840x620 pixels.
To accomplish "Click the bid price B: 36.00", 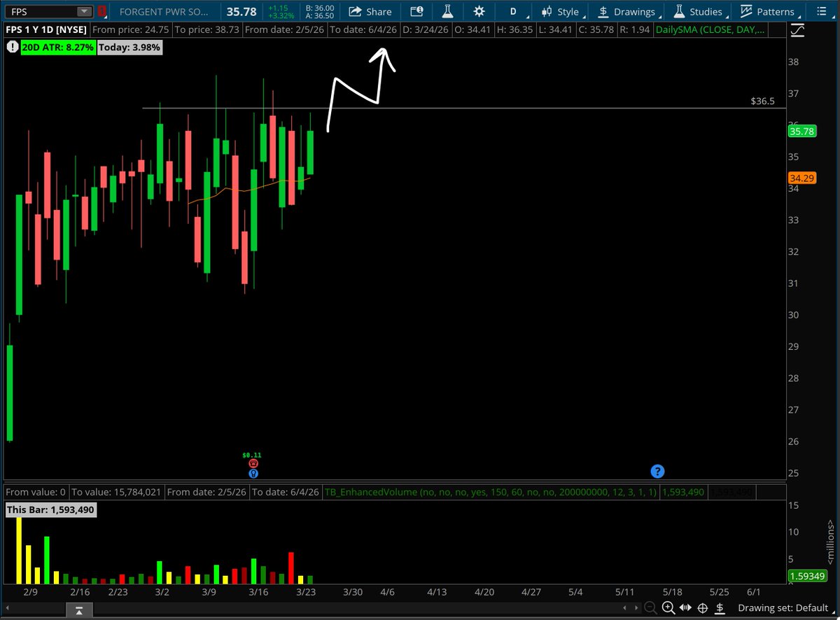I will 318,8.
